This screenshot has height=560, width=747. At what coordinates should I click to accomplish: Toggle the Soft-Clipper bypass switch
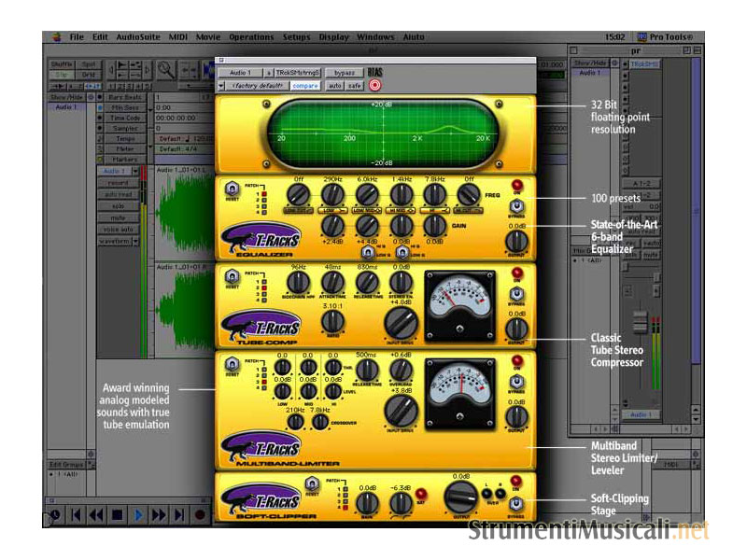pos(515,504)
